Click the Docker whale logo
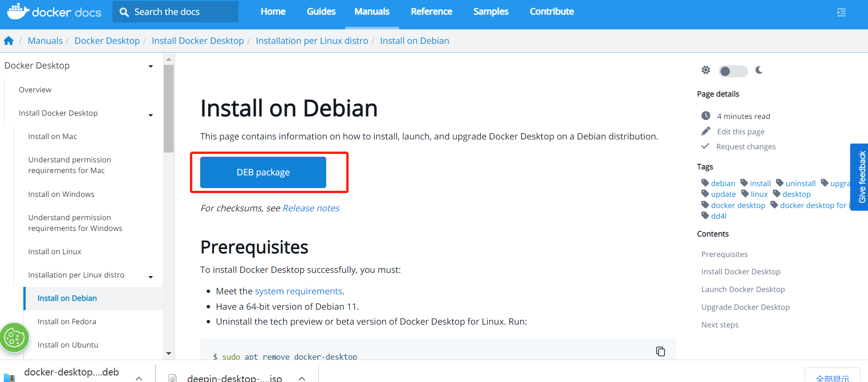 18,11
